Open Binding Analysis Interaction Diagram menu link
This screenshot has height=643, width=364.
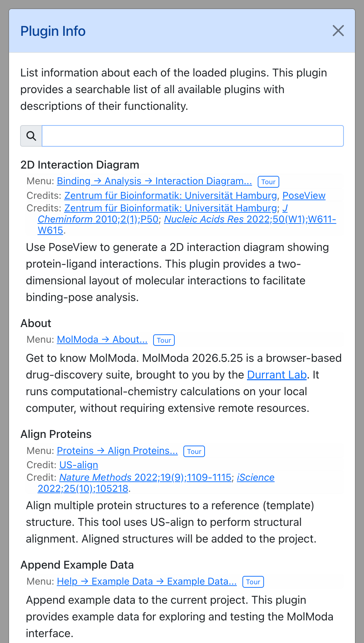click(x=154, y=181)
